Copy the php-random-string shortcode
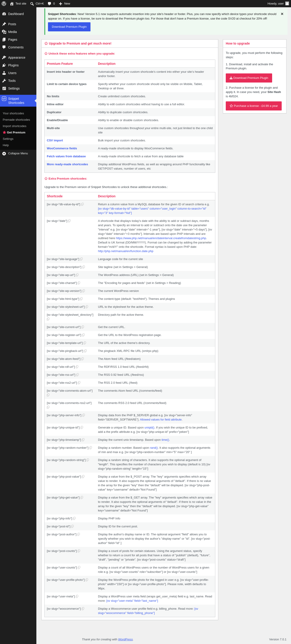Image resolution: width=291 pixels, height=644 pixels. (x=88, y=460)
